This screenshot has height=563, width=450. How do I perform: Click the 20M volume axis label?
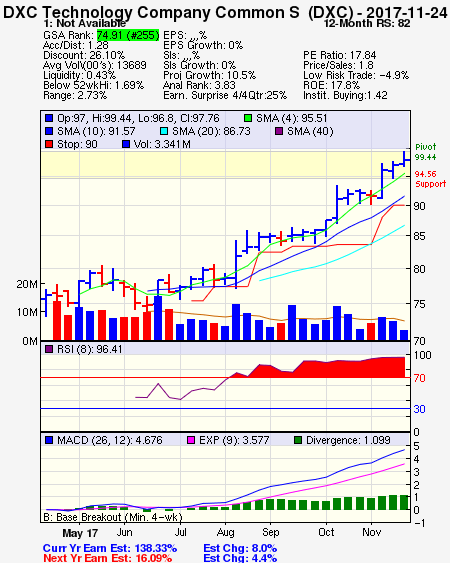coord(27,284)
